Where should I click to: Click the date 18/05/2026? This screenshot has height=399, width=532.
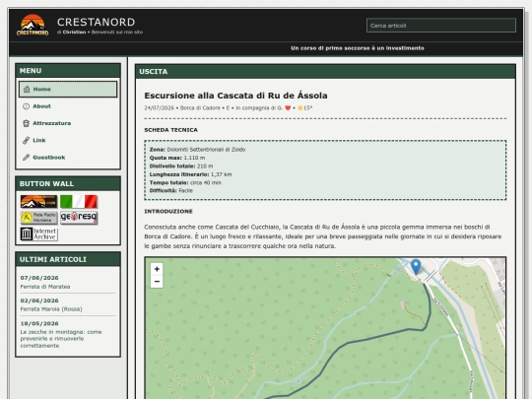pos(39,323)
